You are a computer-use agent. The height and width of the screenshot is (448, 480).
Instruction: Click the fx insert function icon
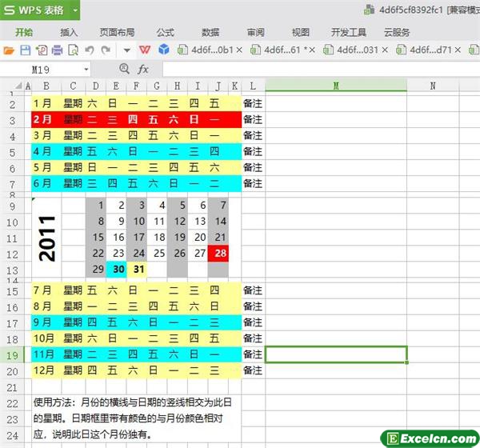click(x=143, y=70)
